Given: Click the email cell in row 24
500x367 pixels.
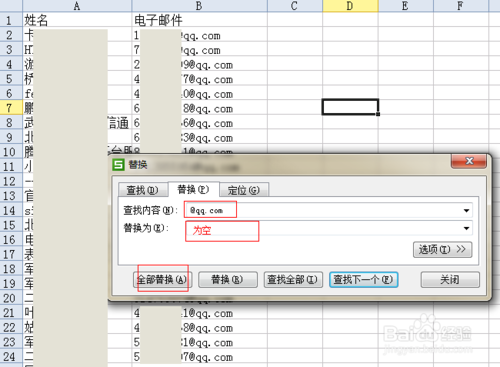Looking at the screenshot, I should click(199, 357).
